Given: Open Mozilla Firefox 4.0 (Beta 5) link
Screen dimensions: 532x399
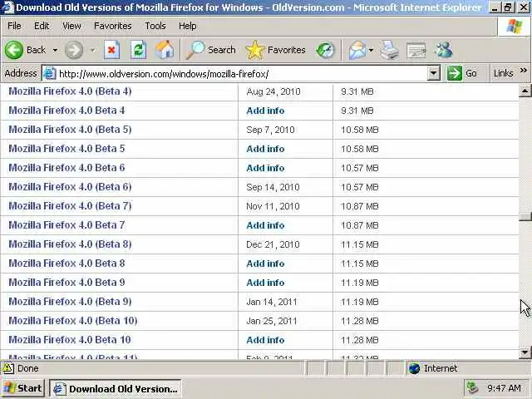Looking at the screenshot, I should click(x=70, y=130).
